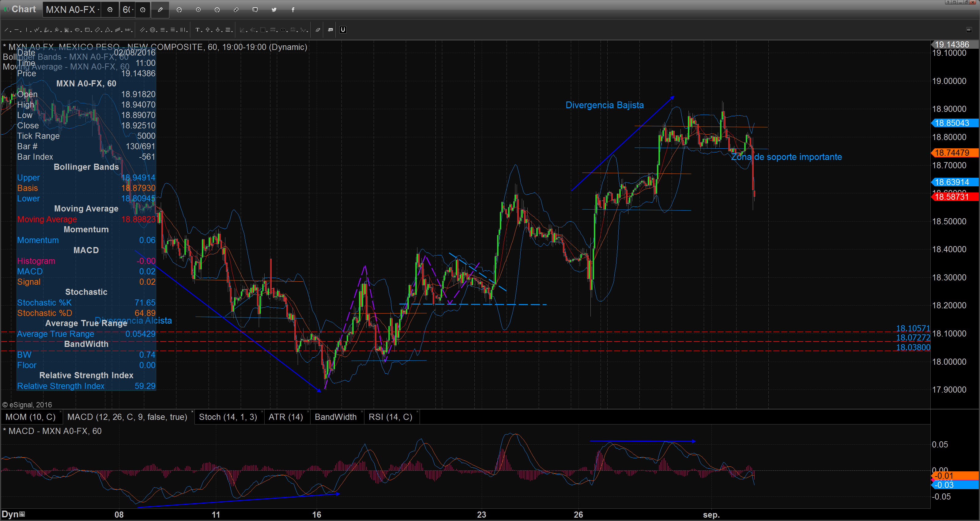Select the rectangle drawing tool
This screenshot has width=980, height=521.
point(87,30)
